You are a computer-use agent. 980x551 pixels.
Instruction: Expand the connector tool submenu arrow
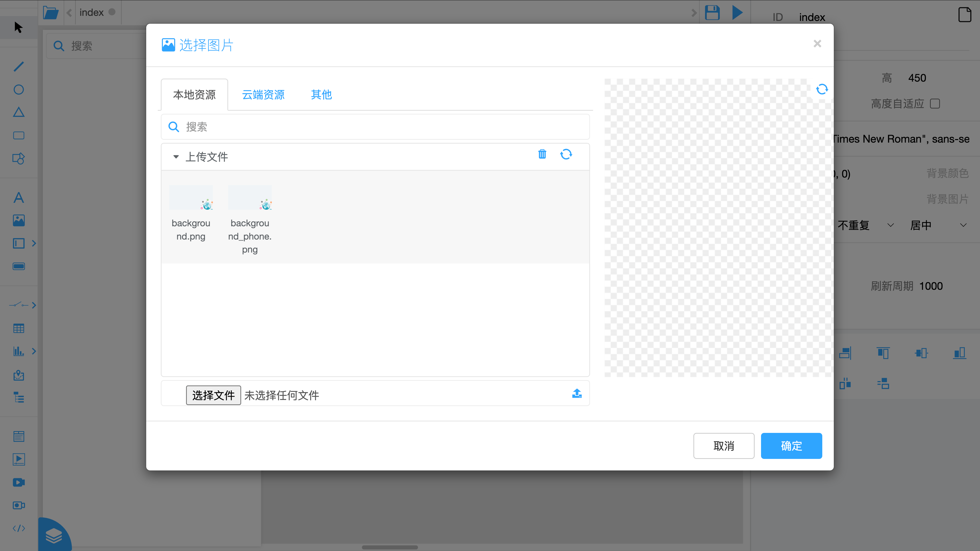pos(34,305)
